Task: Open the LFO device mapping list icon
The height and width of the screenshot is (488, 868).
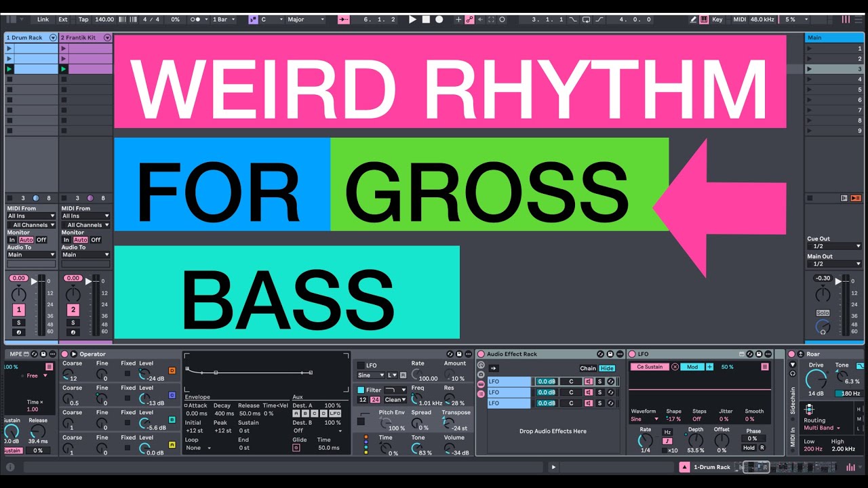Action: coord(765,367)
